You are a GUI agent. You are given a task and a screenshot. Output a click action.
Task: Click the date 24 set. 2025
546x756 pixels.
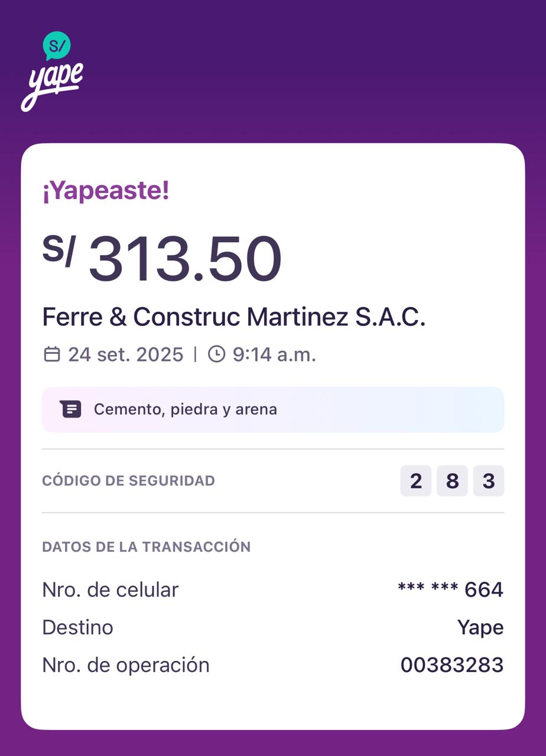point(126,354)
